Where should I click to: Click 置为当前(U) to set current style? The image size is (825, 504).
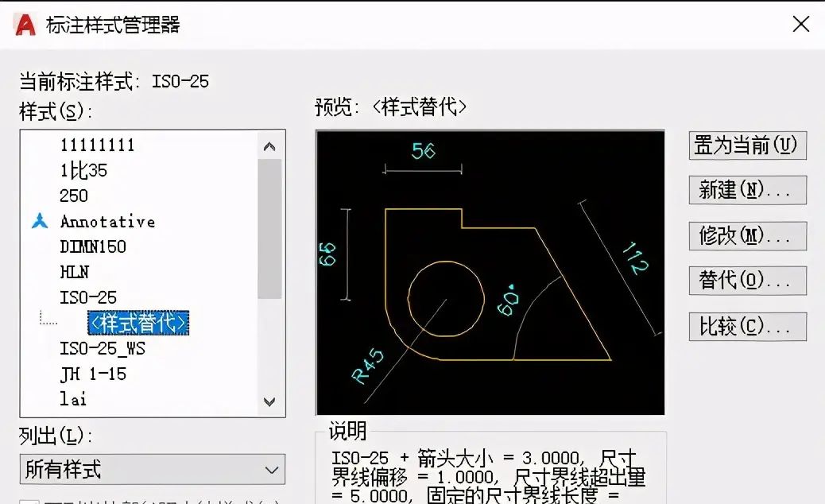tap(746, 146)
